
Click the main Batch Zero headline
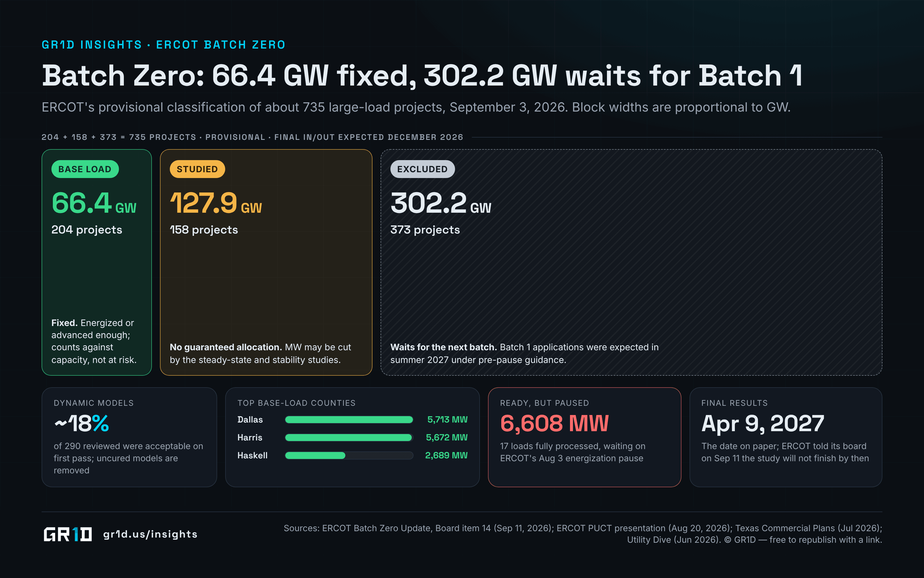[x=422, y=76]
